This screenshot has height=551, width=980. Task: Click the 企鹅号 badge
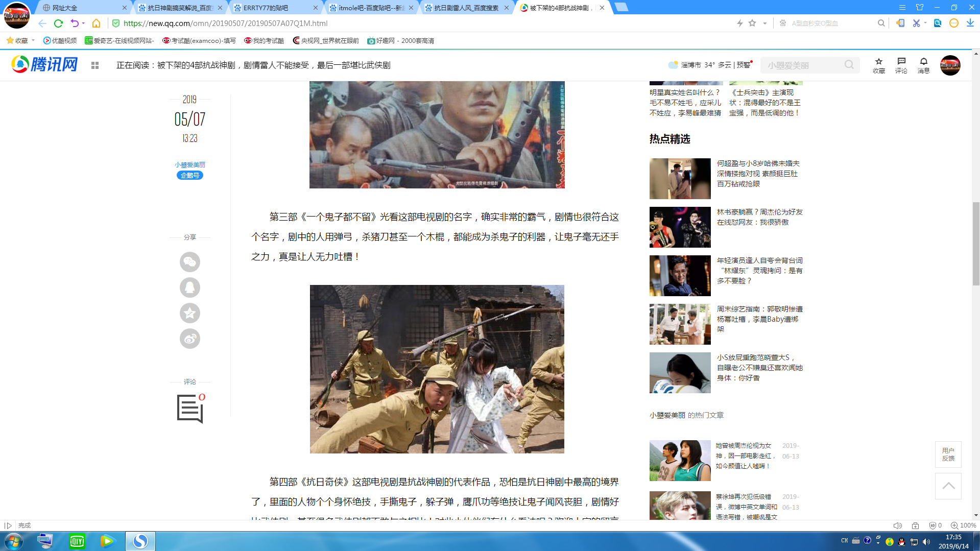[190, 175]
